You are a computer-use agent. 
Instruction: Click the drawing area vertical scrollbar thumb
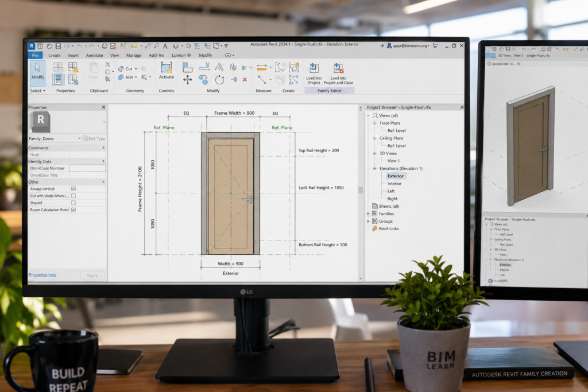361,190
